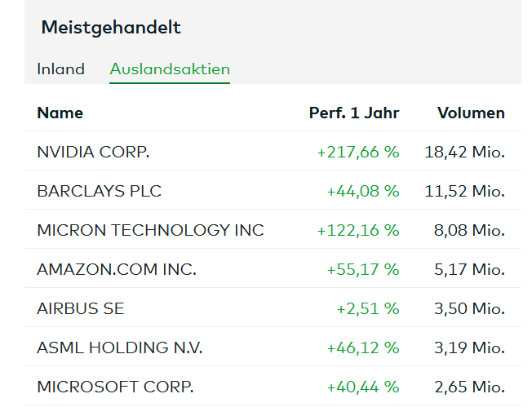Select the Auslandsaktien tab
The height and width of the screenshot is (416, 532).
pyautogui.click(x=170, y=69)
